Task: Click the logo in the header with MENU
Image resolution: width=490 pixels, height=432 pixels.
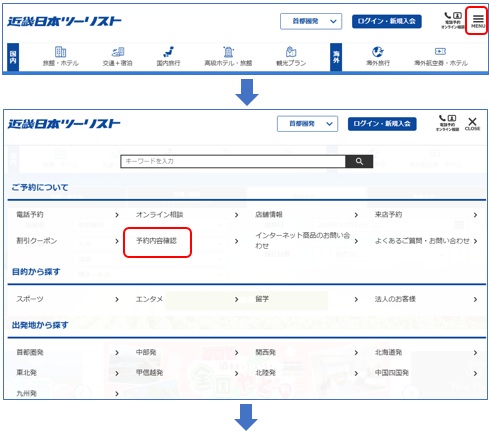Action: tap(64, 21)
